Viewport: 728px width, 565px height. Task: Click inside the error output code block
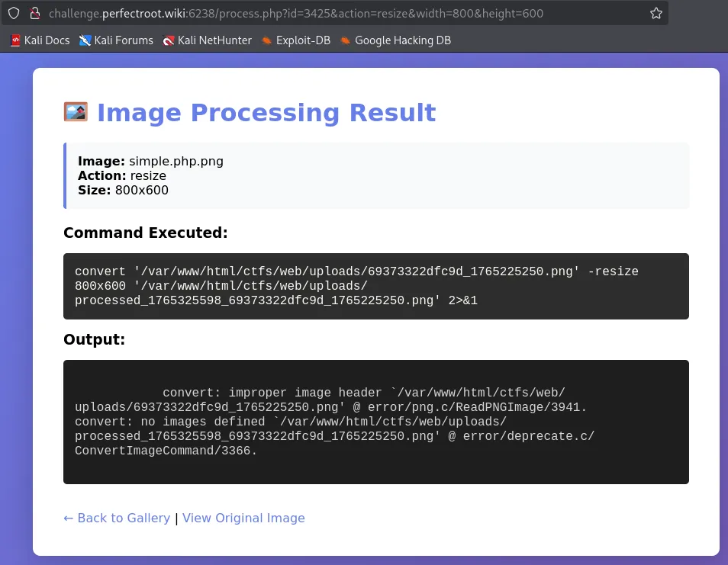(x=375, y=422)
